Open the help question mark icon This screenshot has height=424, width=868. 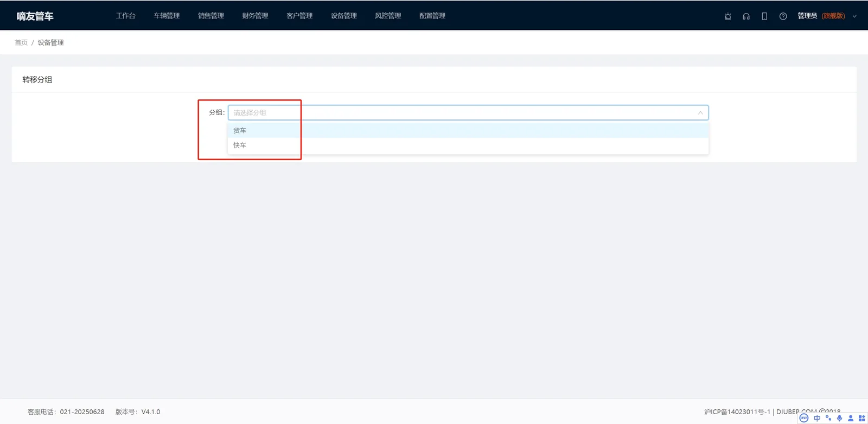click(x=783, y=16)
